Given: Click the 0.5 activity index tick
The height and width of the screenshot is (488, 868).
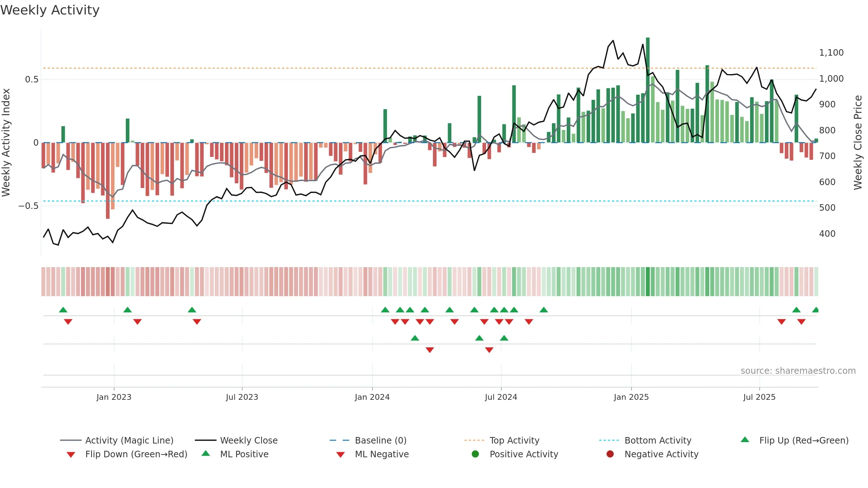Looking at the screenshot, I should click(31, 79).
